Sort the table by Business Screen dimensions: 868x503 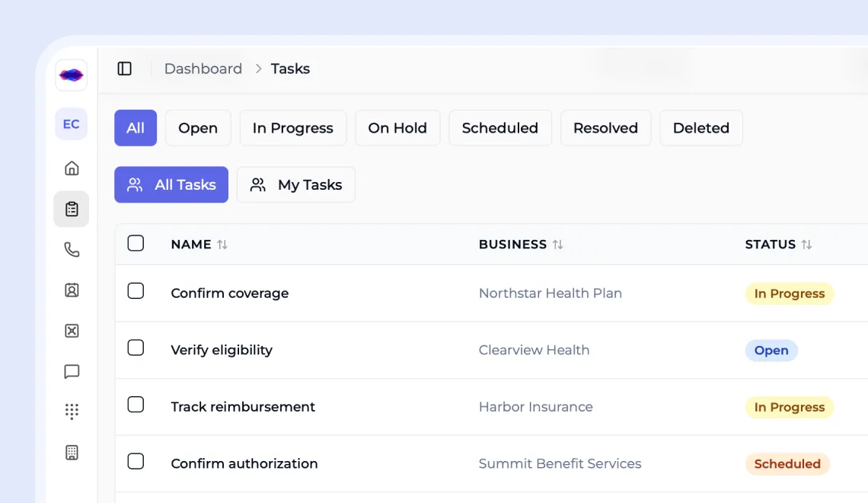click(557, 245)
